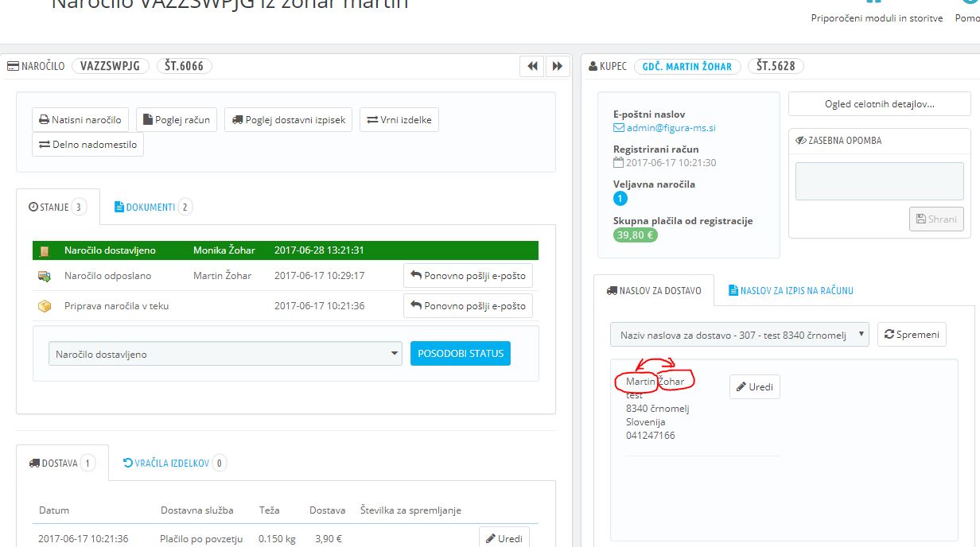The width and height of the screenshot is (980, 547).
Task: Click Delno nadomestilo button
Action: click(x=88, y=145)
